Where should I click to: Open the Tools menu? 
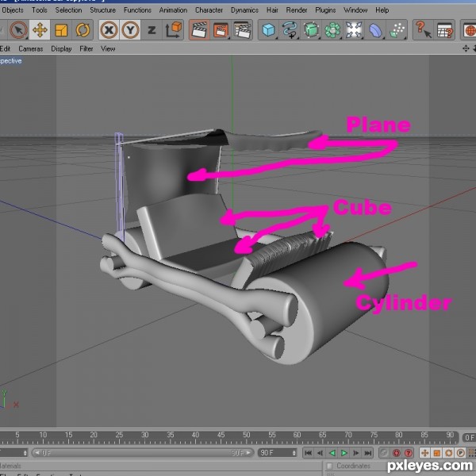(x=40, y=10)
